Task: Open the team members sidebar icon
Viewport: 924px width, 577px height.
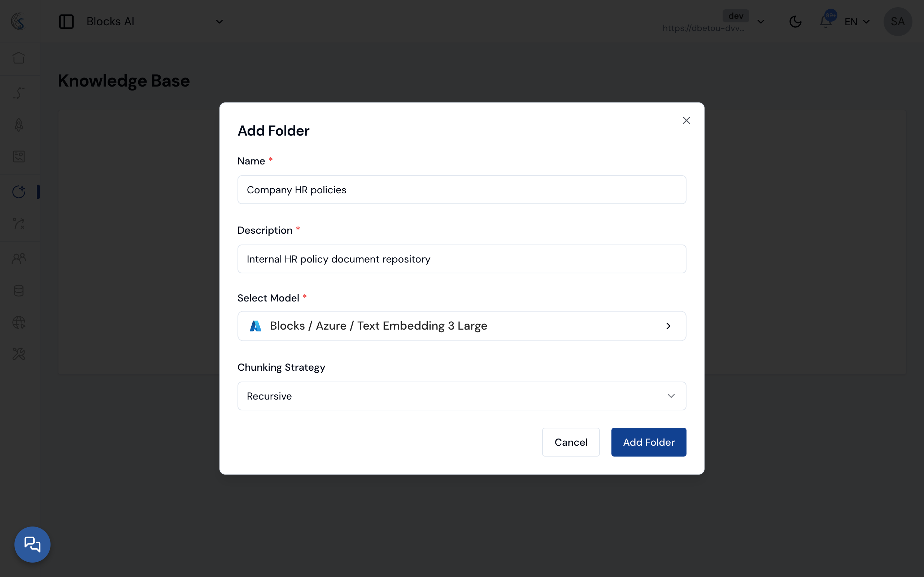Action: click(19, 258)
